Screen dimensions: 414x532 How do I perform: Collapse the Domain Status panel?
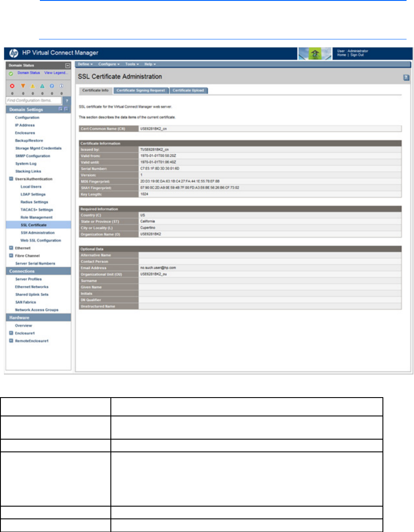point(67,65)
